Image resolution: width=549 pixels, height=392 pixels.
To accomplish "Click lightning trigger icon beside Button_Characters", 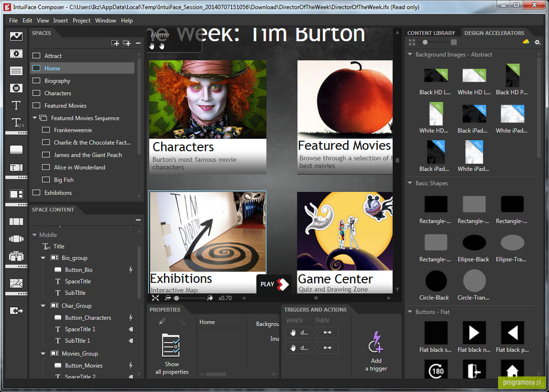I will coord(131,318).
